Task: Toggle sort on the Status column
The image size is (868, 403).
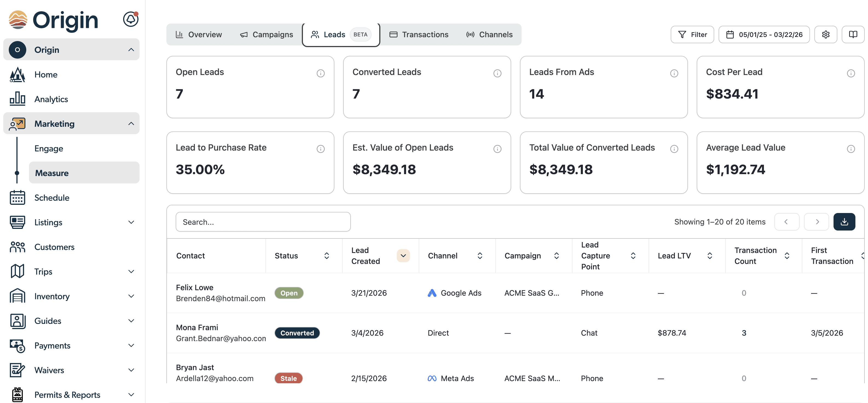Action: point(326,256)
